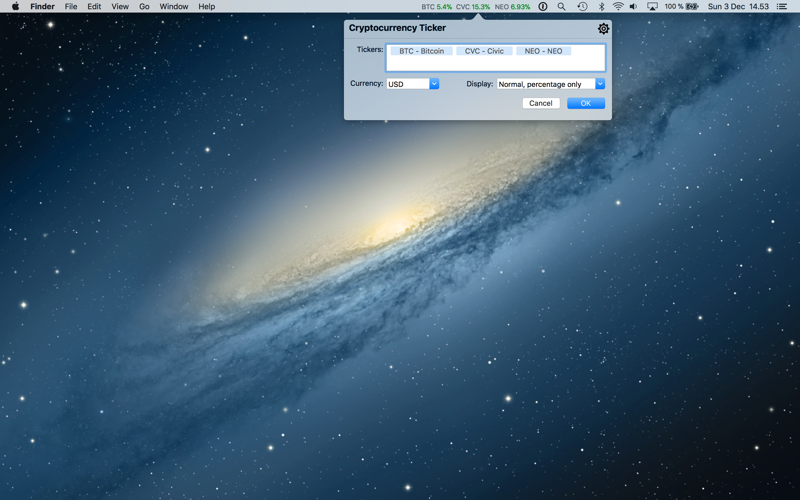Open the Edit menu

[94, 7]
